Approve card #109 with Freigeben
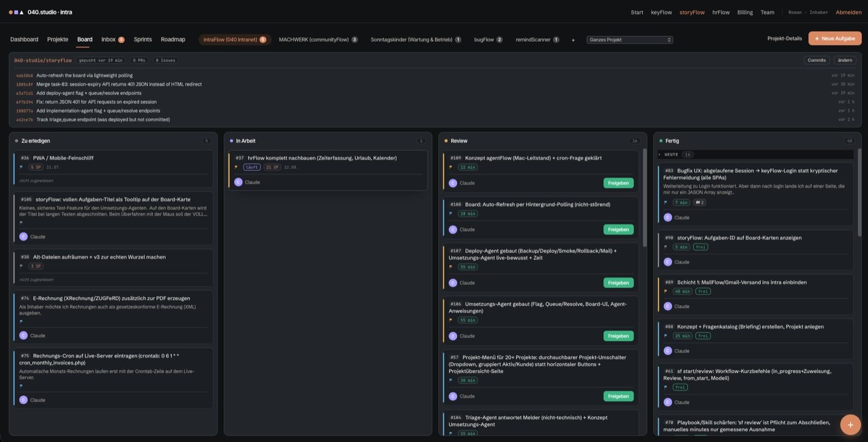 [x=618, y=183]
